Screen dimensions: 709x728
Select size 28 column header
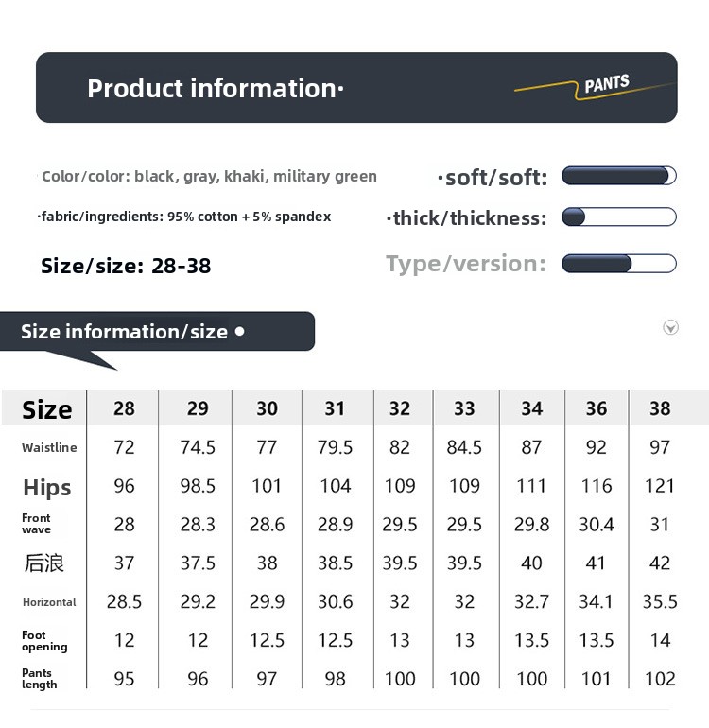124,408
